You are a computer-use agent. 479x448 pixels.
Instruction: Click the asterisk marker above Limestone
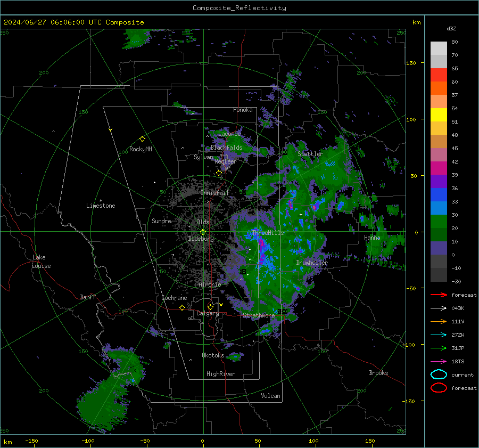pyautogui.click(x=101, y=201)
